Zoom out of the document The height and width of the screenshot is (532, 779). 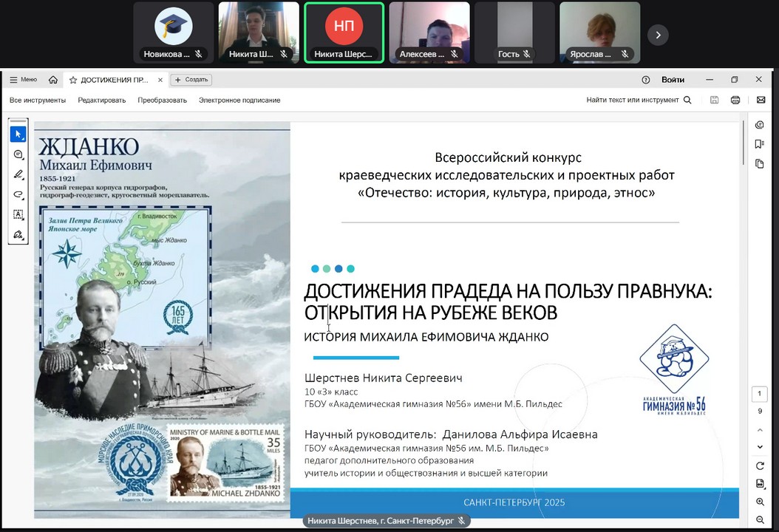(760, 519)
